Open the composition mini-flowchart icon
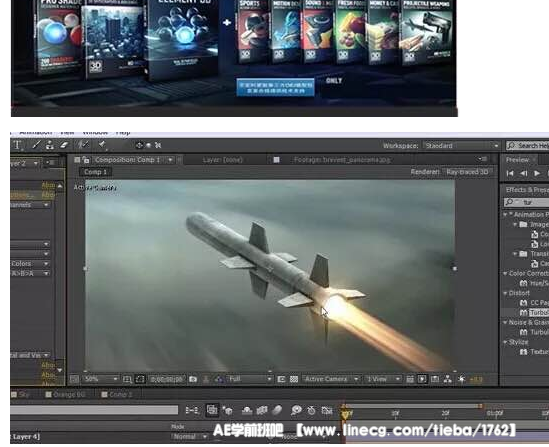Screen dimensions: 549x447 coord(192,410)
